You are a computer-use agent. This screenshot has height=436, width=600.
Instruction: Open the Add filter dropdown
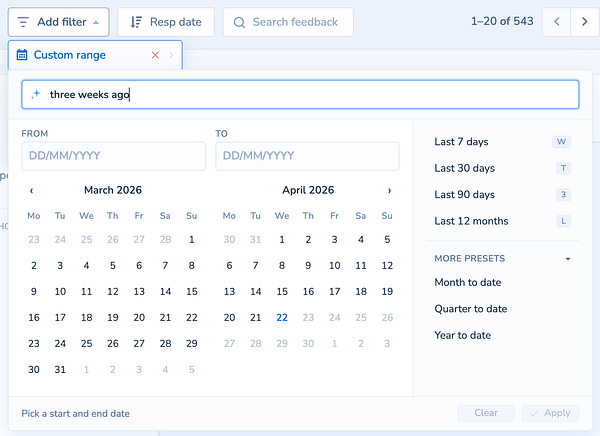(59, 22)
